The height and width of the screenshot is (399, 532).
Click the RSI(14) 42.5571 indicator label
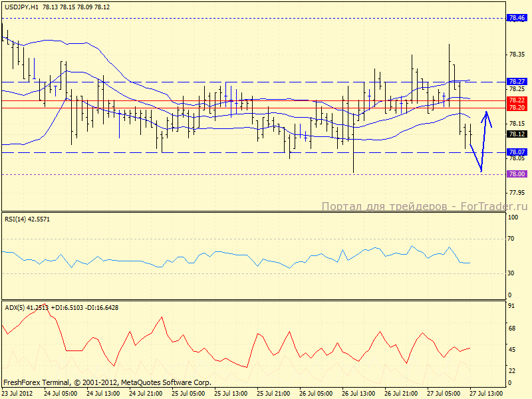(x=27, y=219)
